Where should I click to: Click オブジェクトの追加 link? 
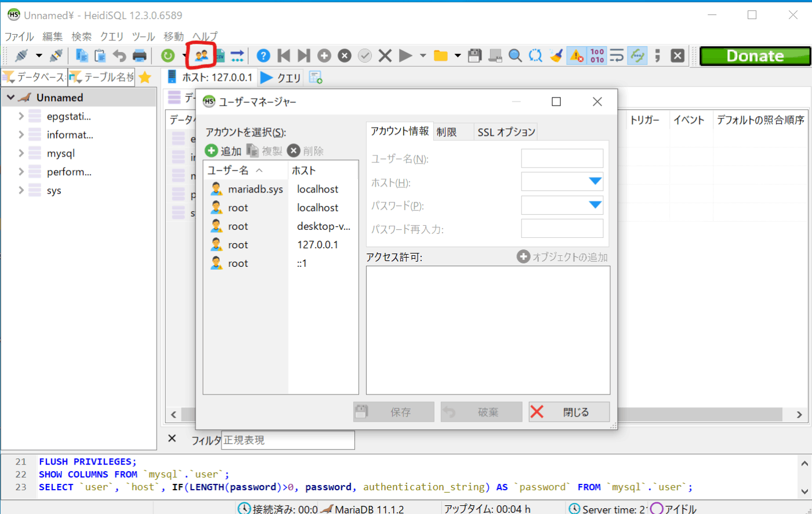click(x=563, y=257)
